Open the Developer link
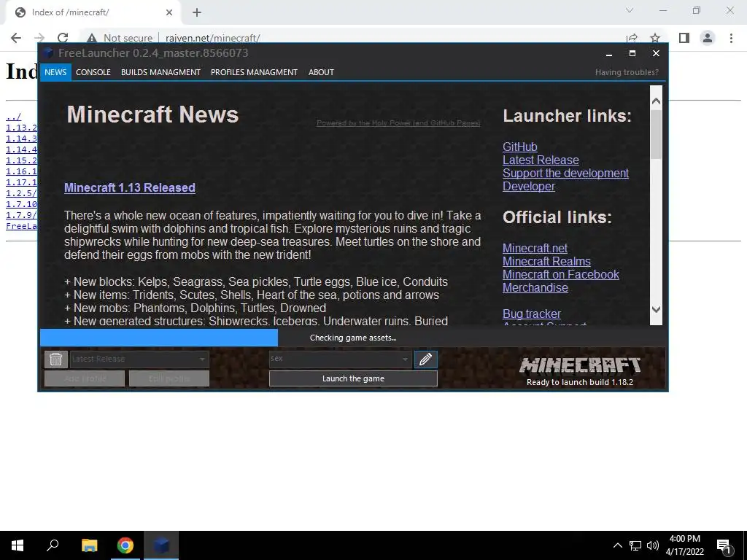 [529, 186]
